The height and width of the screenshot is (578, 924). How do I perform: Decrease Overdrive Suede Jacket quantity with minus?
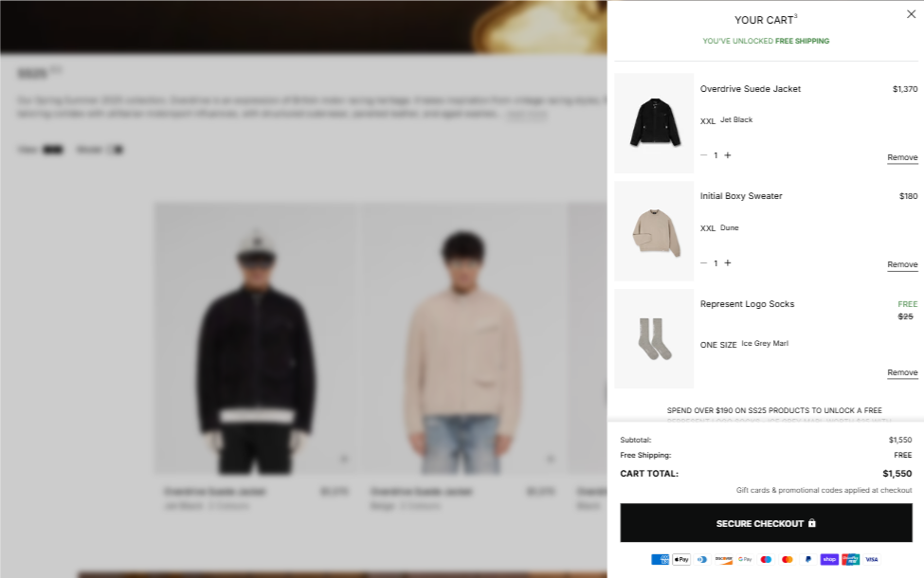click(x=703, y=155)
